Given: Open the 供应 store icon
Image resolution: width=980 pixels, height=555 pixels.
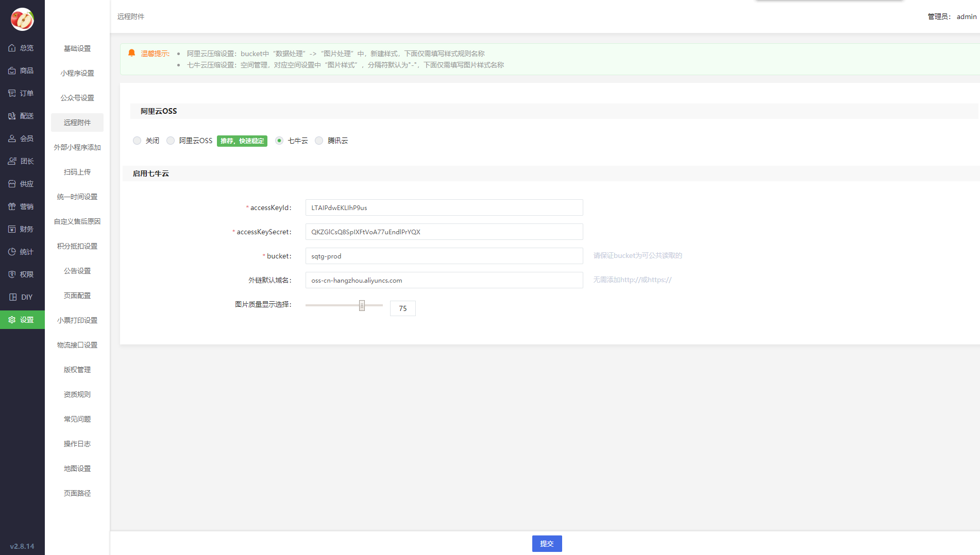Looking at the screenshot, I should click(12, 184).
